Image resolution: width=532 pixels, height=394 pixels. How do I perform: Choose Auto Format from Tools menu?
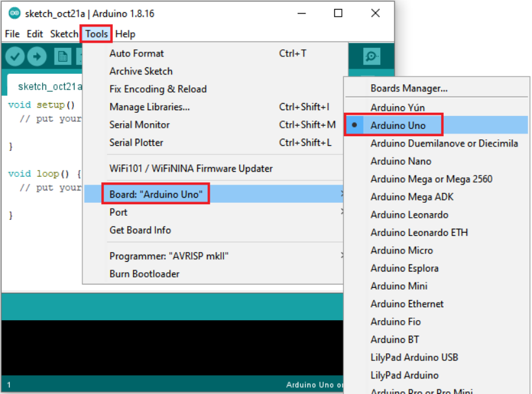(215, 54)
